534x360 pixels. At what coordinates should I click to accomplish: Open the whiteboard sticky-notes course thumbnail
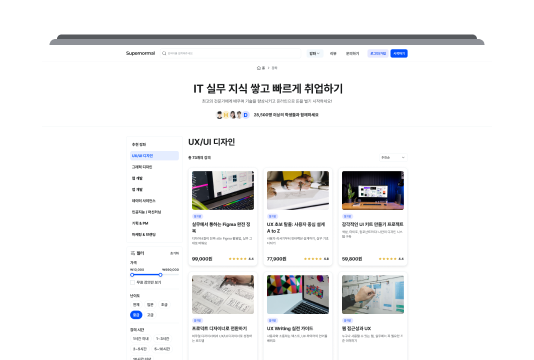[x=373, y=294]
